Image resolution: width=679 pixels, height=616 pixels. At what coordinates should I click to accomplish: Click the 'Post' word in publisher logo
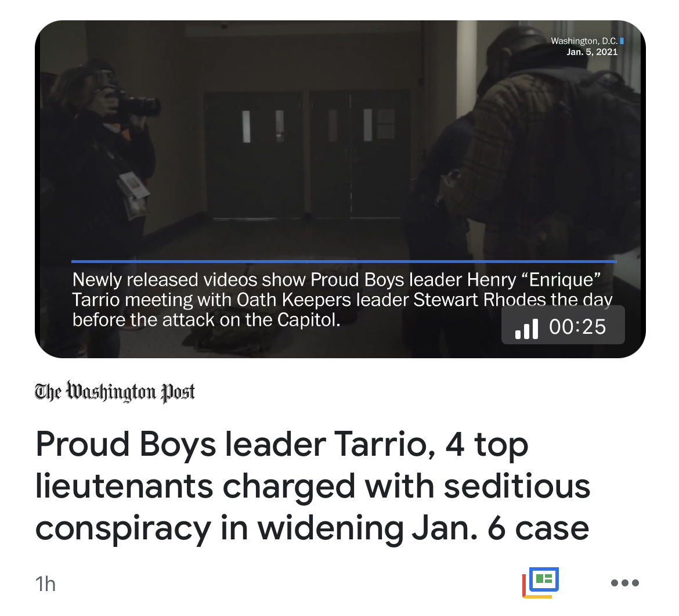pyautogui.click(x=178, y=392)
